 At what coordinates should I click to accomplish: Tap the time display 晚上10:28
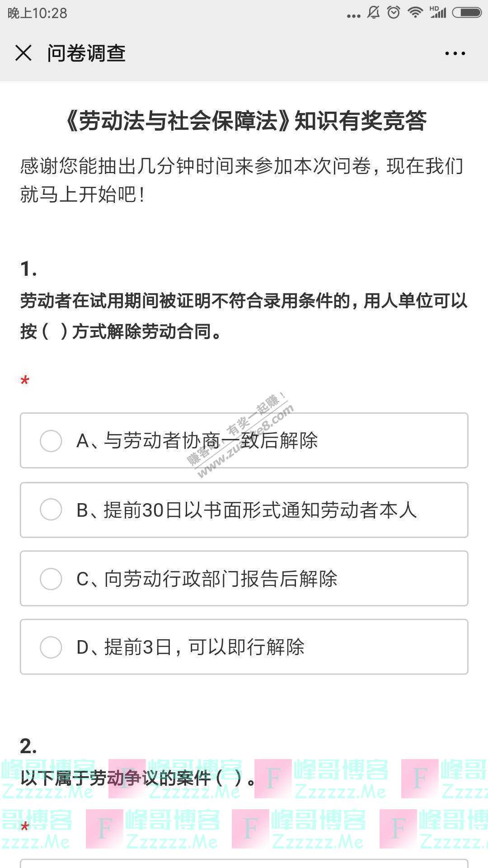(38, 13)
